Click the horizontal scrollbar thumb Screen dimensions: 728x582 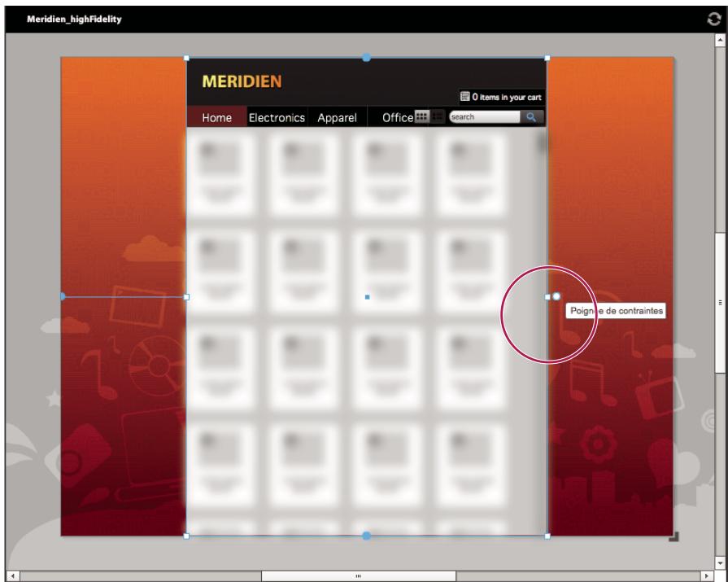pyautogui.click(x=359, y=576)
